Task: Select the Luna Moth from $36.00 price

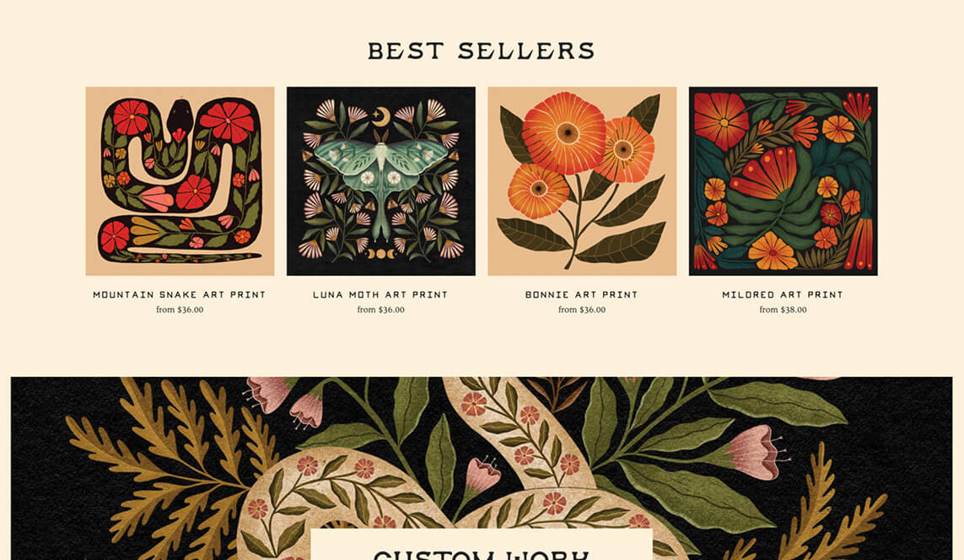Action: 380,310
